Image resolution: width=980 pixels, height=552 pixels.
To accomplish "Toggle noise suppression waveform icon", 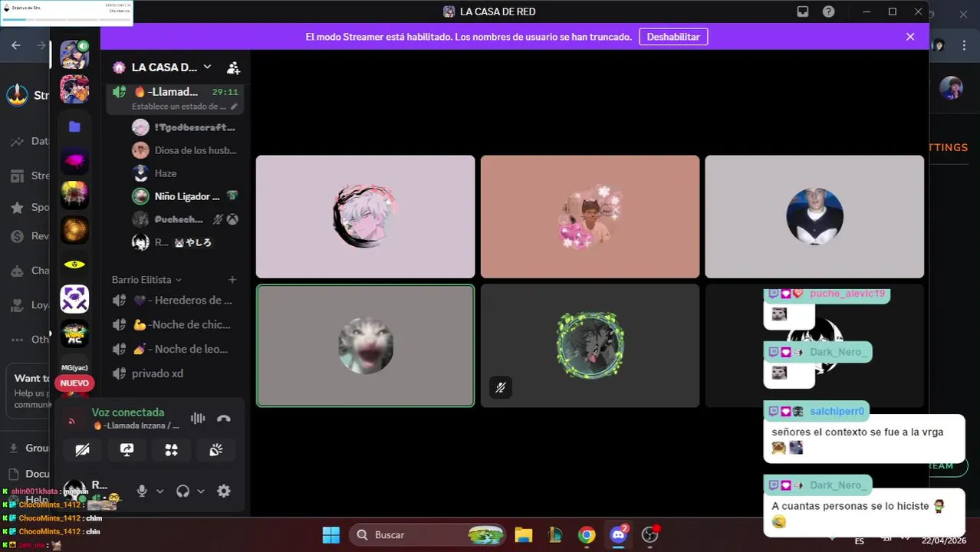I will coord(198,418).
